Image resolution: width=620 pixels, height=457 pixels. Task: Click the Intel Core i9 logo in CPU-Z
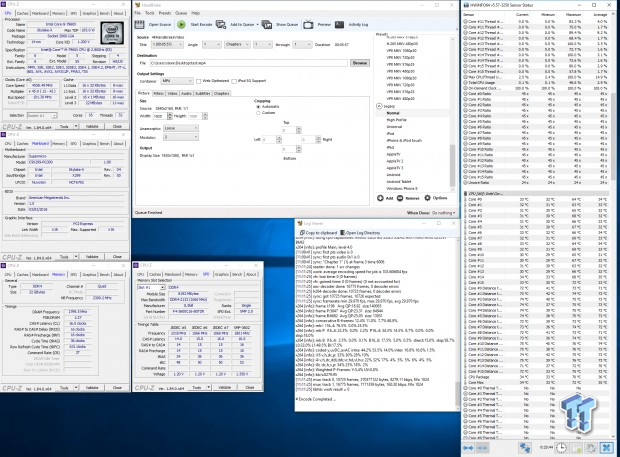pyautogui.click(x=112, y=33)
